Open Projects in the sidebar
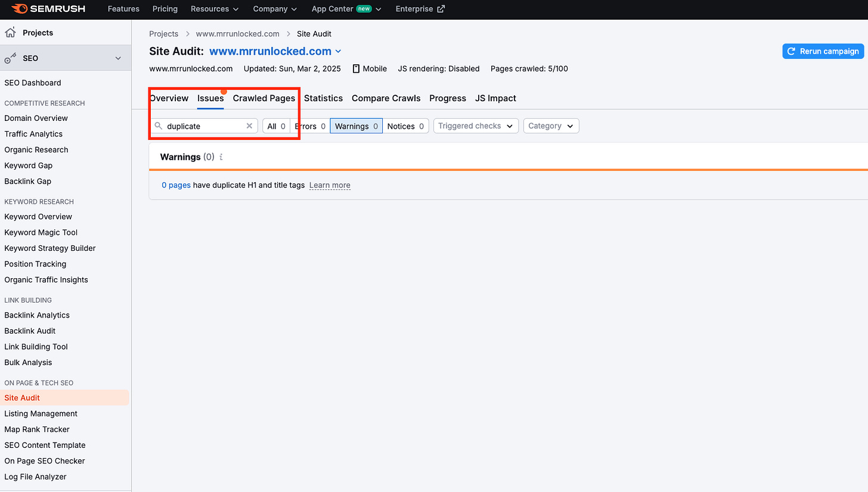 coord(38,33)
